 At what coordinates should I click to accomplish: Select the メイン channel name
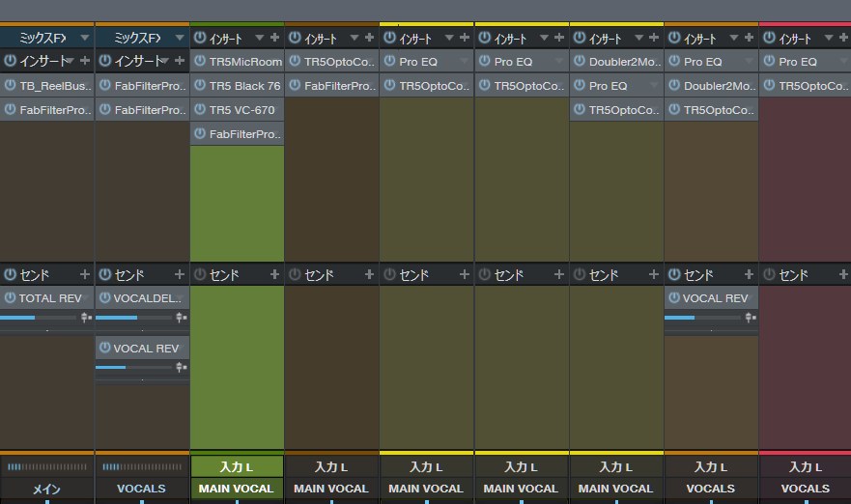click(x=46, y=489)
